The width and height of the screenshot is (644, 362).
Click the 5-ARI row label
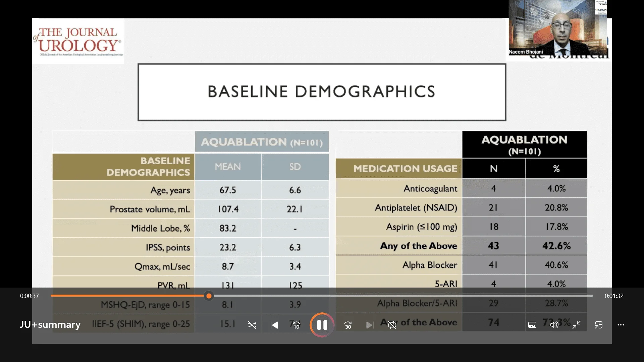click(x=446, y=284)
